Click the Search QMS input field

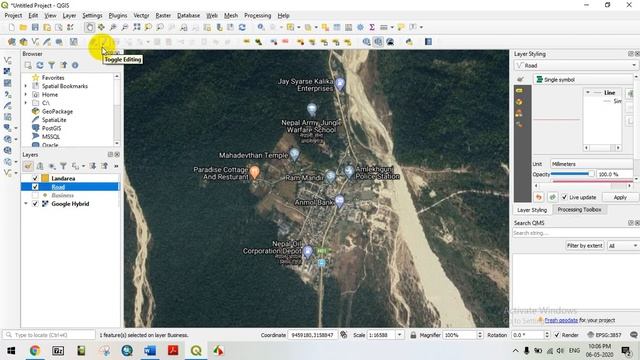click(x=576, y=233)
